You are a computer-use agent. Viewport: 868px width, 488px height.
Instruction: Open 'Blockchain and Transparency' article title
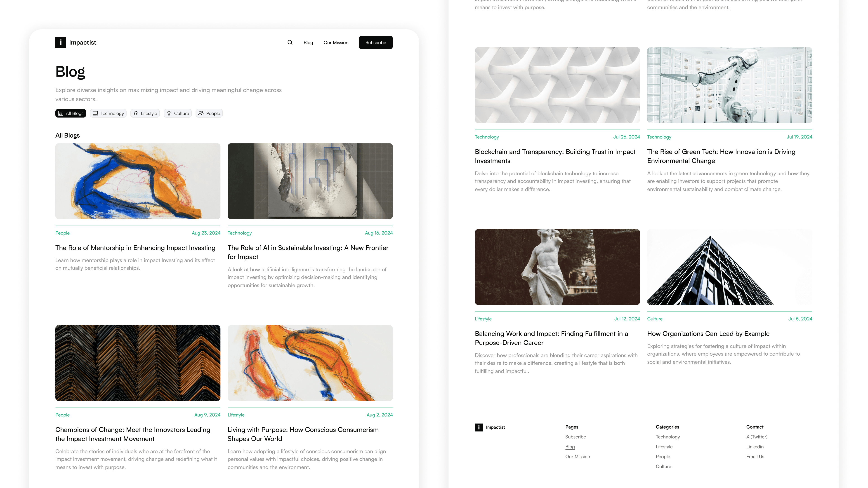(x=555, y=156)
